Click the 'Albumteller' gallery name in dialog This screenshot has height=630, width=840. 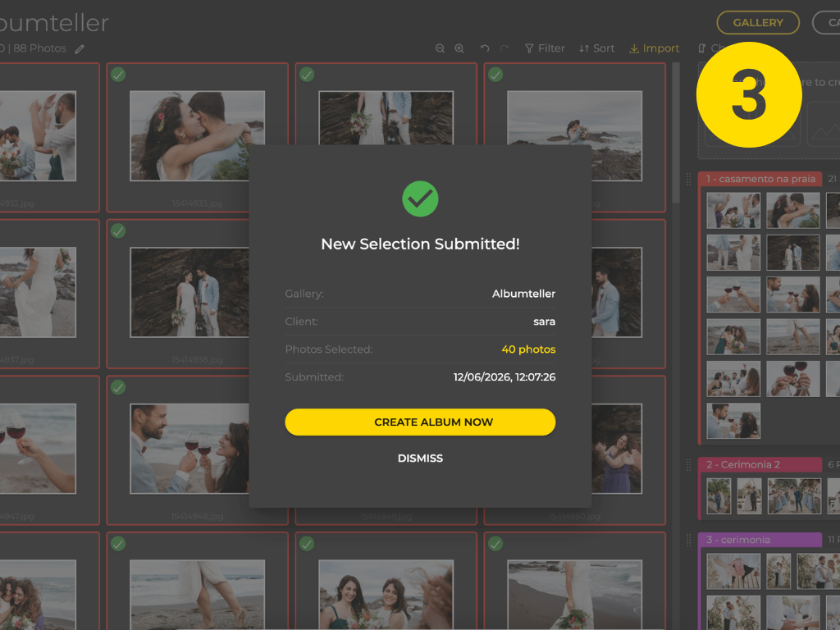[x=523, y=294]
